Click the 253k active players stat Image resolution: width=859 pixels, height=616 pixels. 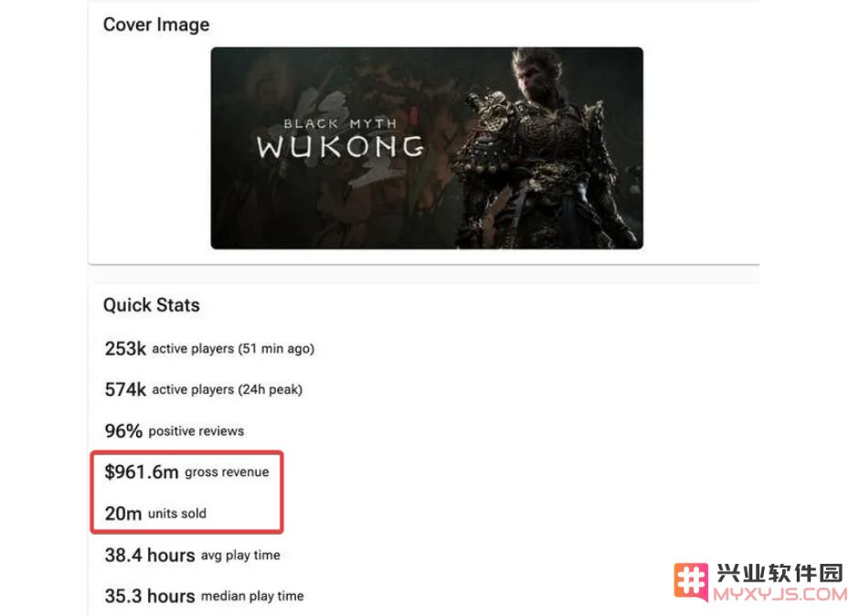tap(209, 348)
